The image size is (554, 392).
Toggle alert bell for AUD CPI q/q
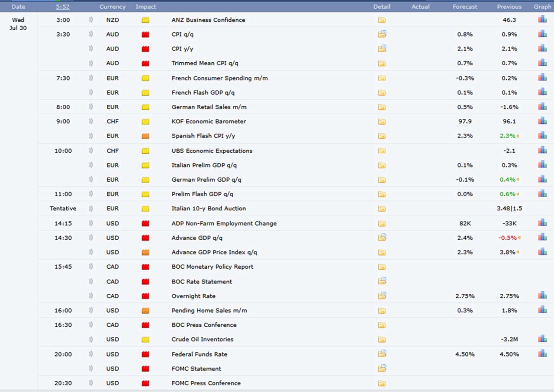click(x=91, y=34)
